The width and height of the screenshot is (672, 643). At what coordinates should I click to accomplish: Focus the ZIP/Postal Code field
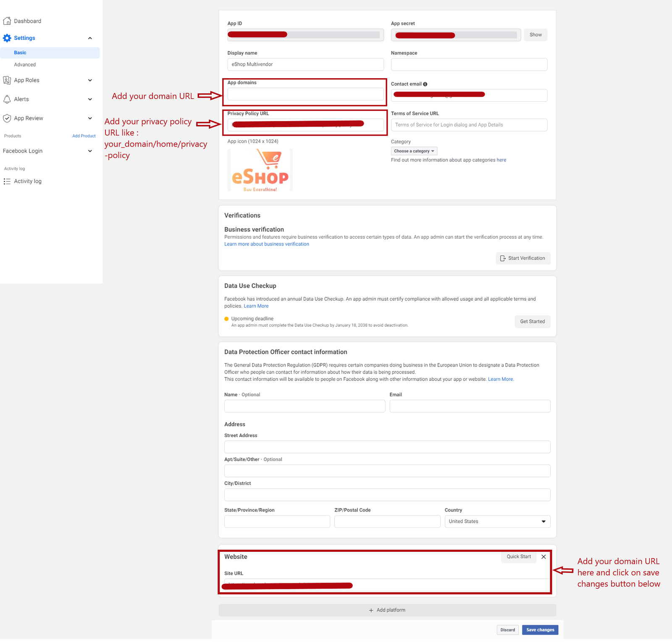tap(387, 522)
